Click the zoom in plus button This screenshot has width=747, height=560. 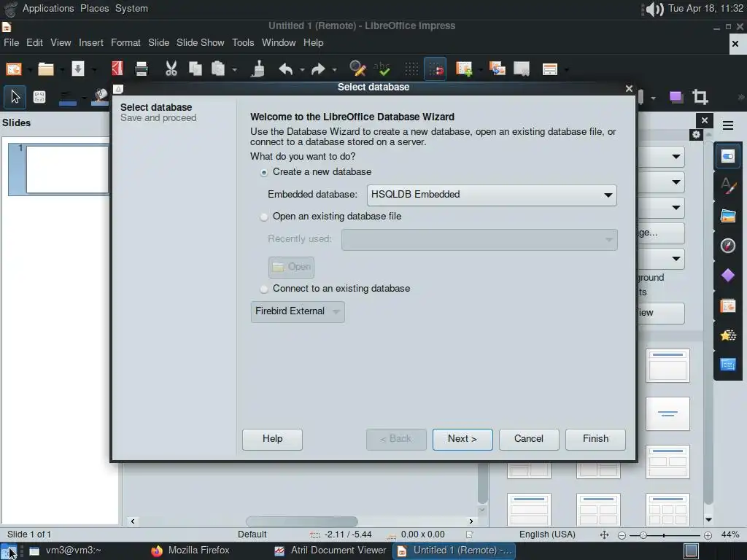[708, 535]
